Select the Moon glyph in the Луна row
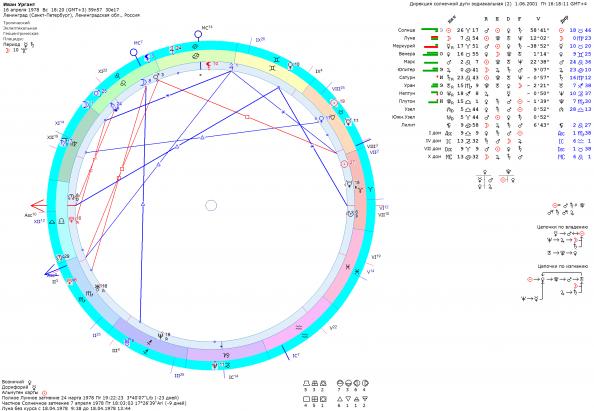594x411 pixels. (449, 38)
